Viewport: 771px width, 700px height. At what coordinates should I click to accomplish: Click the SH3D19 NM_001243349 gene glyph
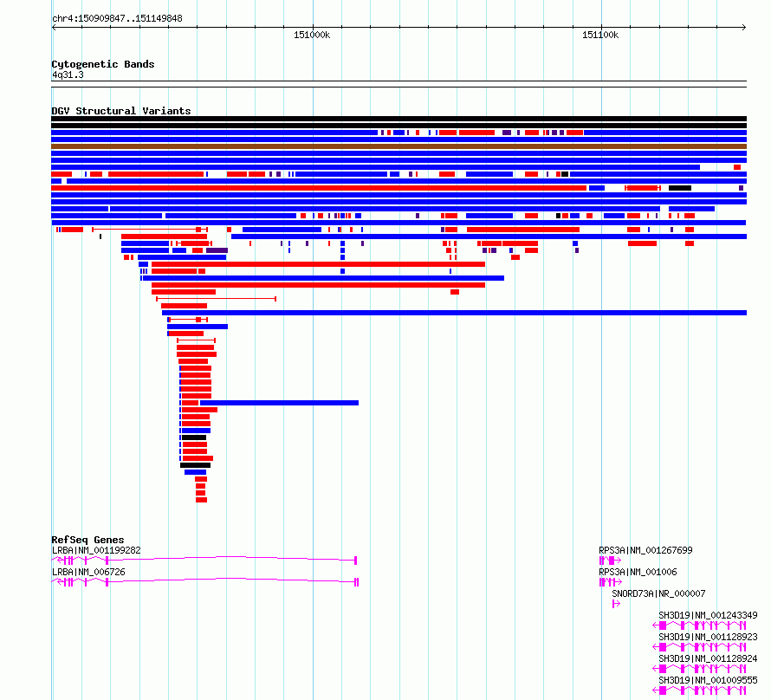coord(699,625)
